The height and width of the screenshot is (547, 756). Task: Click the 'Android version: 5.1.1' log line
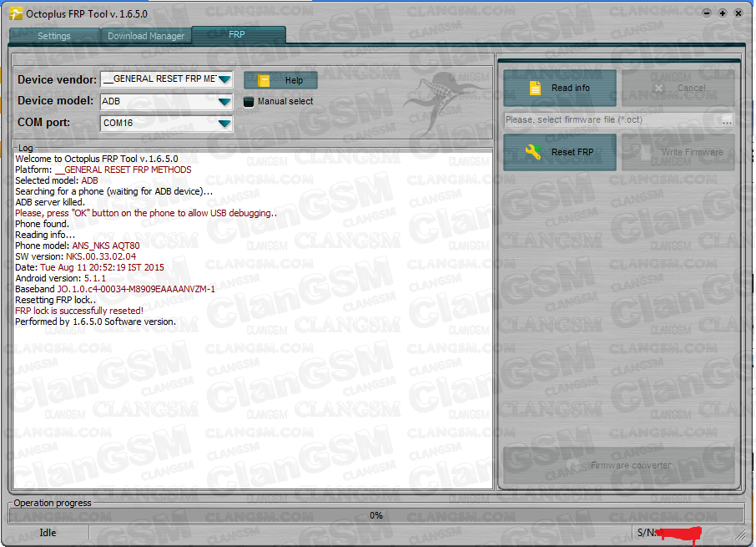point(60,278)
